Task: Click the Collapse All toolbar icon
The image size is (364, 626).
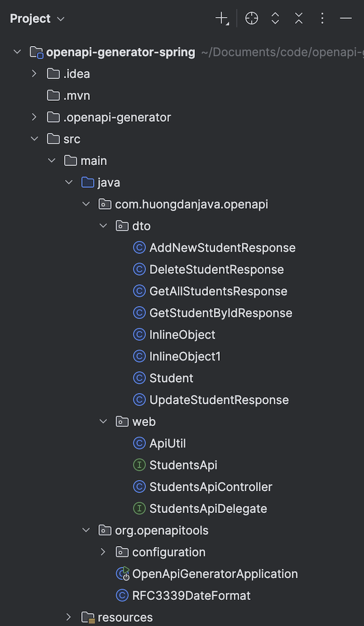Action: [x=299, y=19]
